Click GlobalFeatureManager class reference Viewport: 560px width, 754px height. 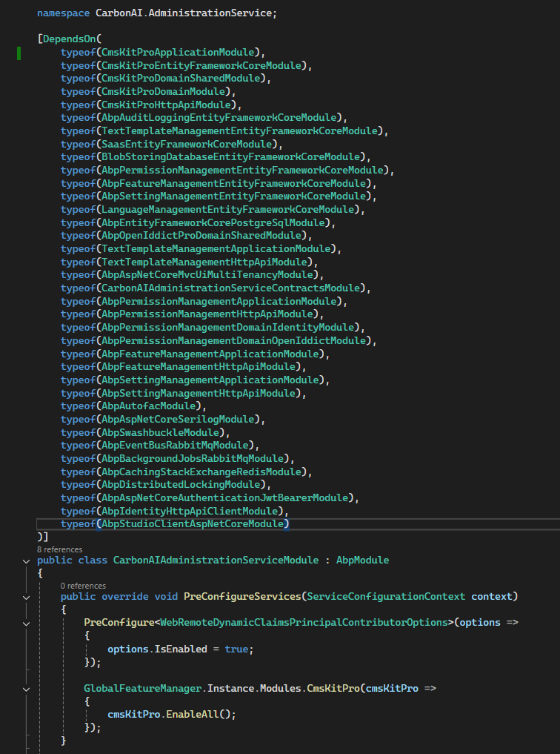point(142,688)
